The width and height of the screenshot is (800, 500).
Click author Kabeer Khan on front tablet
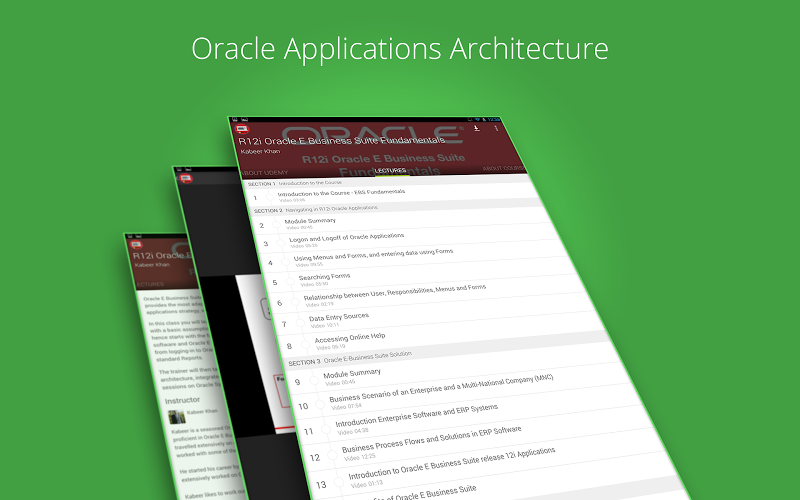[x=260, y=152]
